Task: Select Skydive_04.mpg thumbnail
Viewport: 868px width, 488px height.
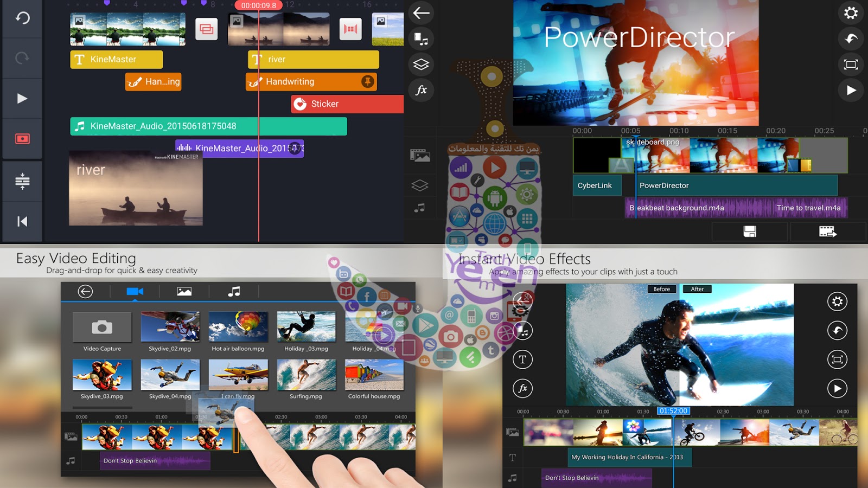Action: (170, 375)
